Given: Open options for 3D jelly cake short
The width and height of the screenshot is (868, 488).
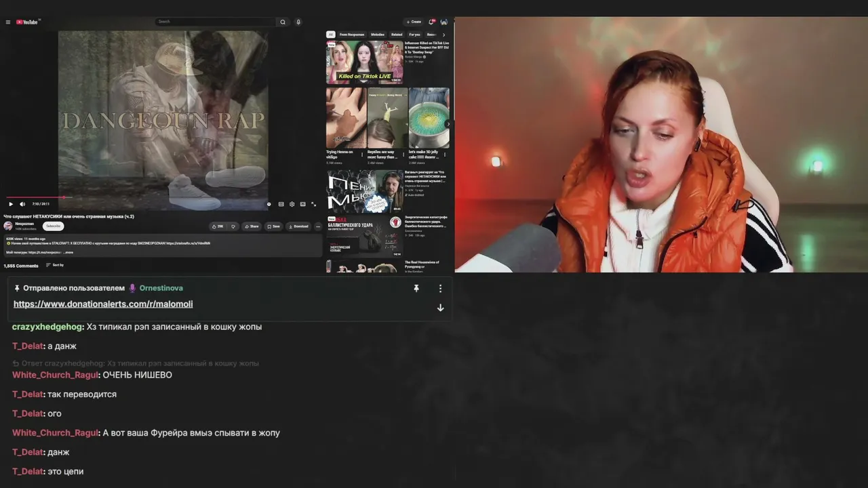Looking at the screenshot, I should tap(445, 155).
